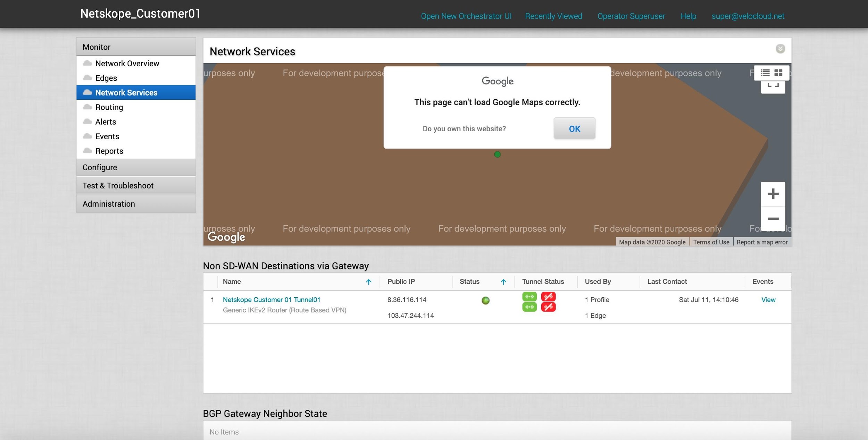The width and height of the screenshot is (868, 440).
Task: Toggle the Status column sort arrow
Action: pyautogui.click(x=503, y=282)
